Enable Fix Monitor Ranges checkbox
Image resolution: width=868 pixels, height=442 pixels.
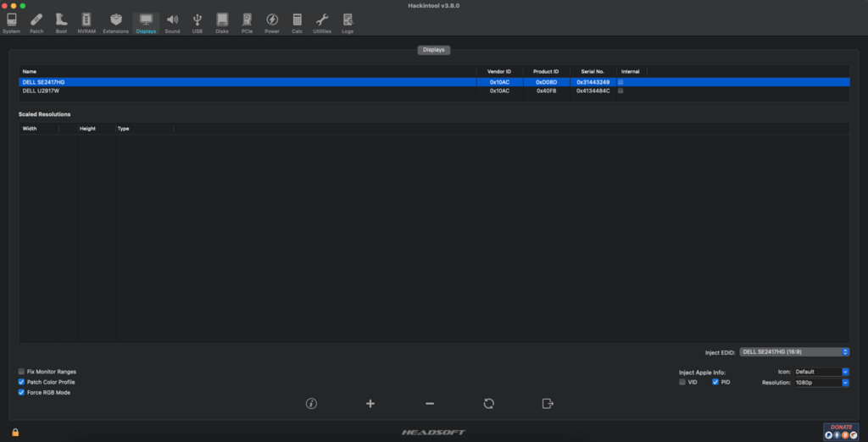pos(21,372)
